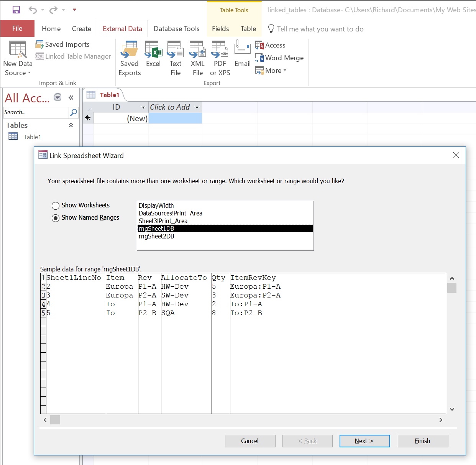This screenshot has width=476, height=465.
Task: Open the Customize Quick Access Toolbar arrow
Action: [74, 10]
